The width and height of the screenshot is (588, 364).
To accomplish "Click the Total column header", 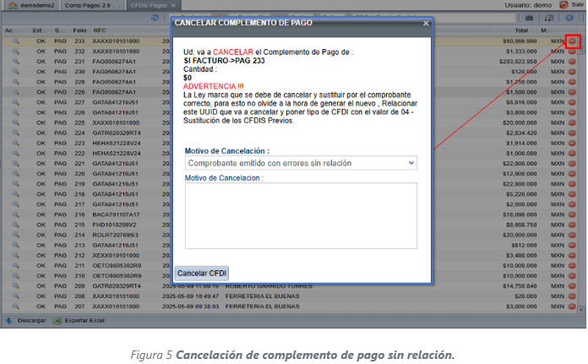I will pyautogui.click(x=521, y=30).
